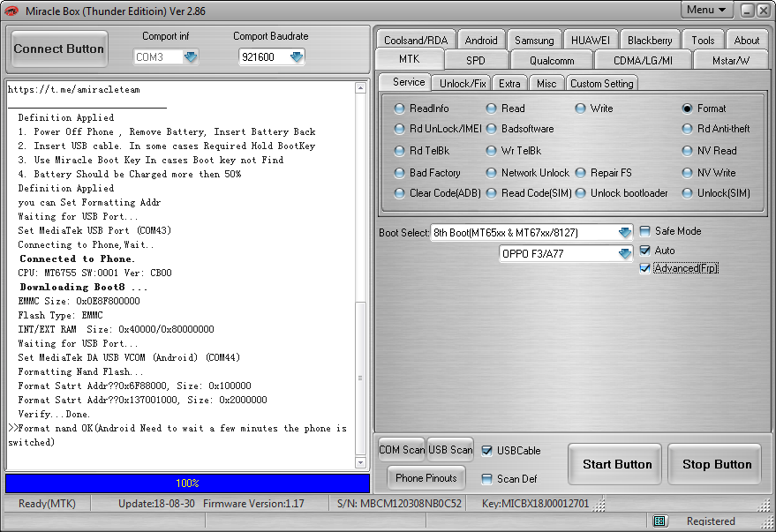This screenshot has width=776, height=532.
Task: Click the status bar icon beside Registered
Action: [x=659, y=521]
